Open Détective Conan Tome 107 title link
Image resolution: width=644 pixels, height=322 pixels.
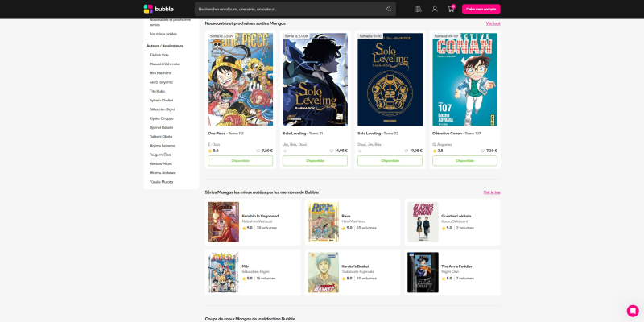pyautogui.click(x=456, y=134)
